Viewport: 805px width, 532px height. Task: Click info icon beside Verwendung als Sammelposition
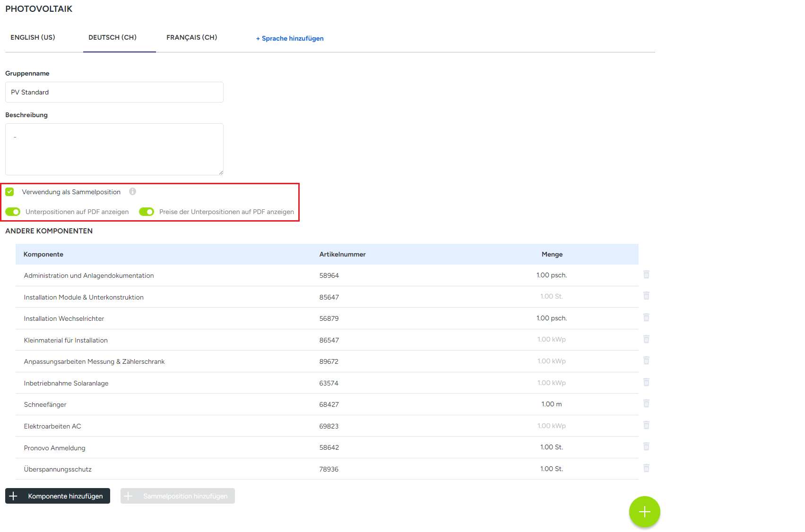tap(133, 191)
